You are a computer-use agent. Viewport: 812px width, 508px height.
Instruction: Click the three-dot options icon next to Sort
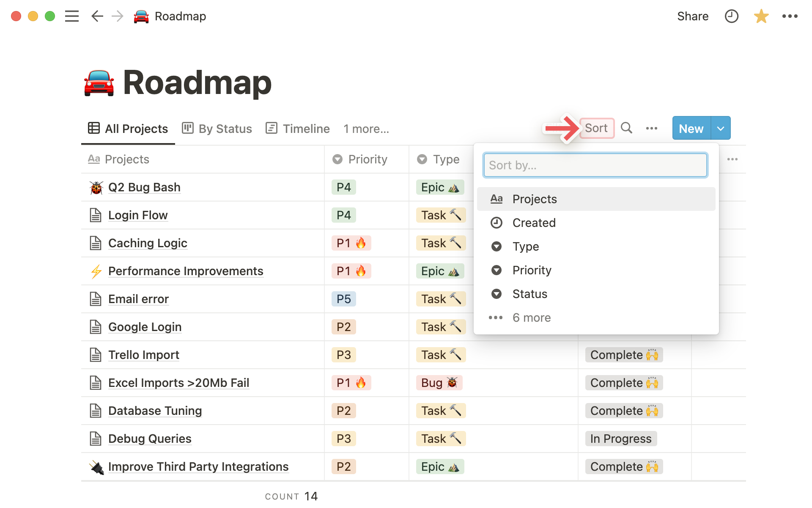click(x=652, y=128)
